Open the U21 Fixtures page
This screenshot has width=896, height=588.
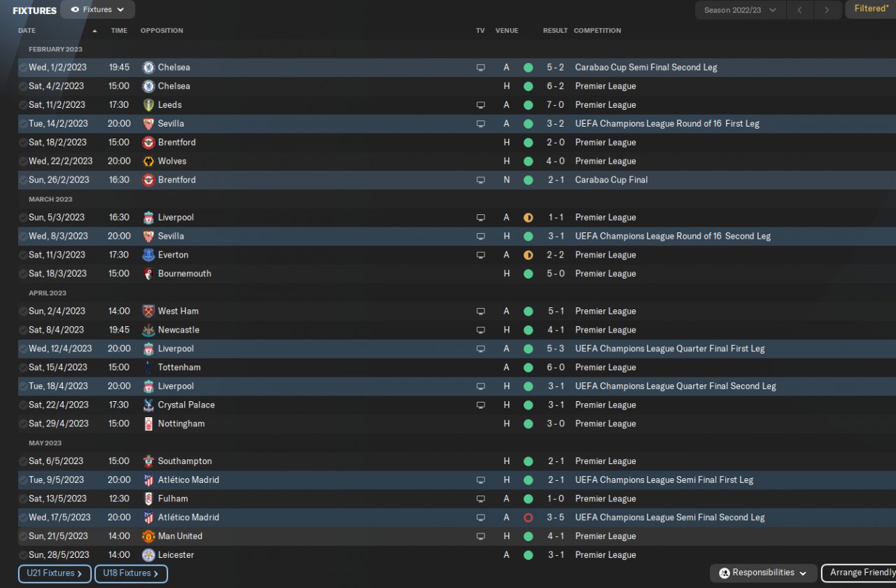tap(55, 573)
